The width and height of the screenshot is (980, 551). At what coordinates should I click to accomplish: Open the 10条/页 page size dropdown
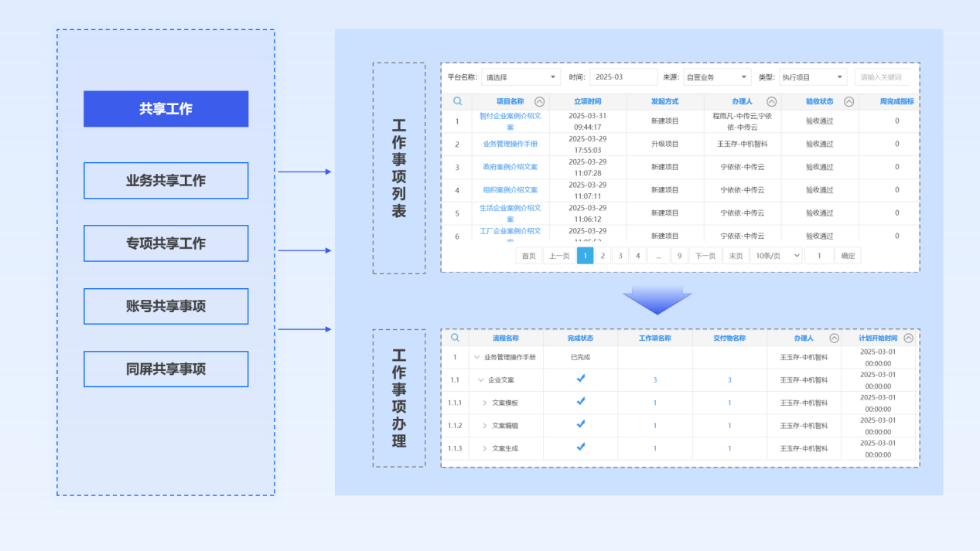776,256
